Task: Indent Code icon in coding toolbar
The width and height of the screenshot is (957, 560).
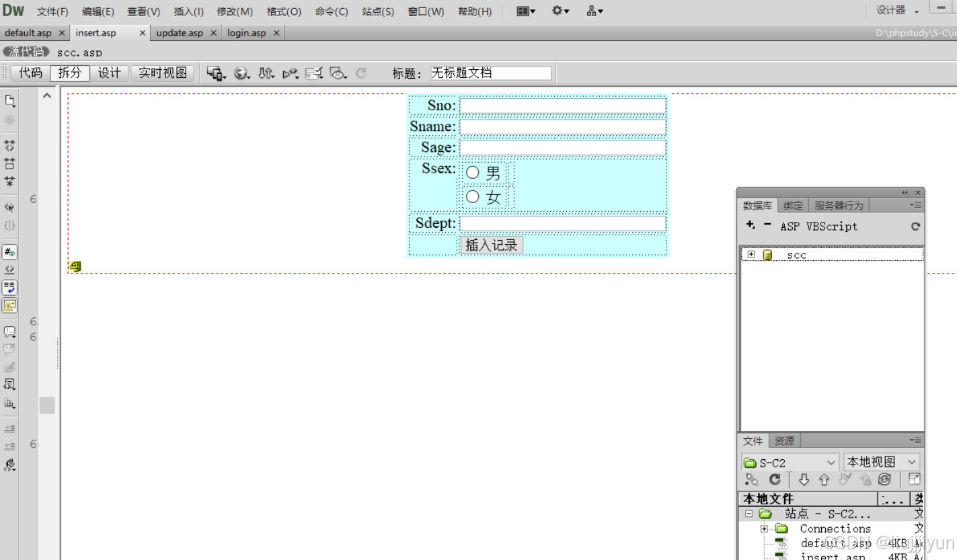Action: [x=9, y=429]
